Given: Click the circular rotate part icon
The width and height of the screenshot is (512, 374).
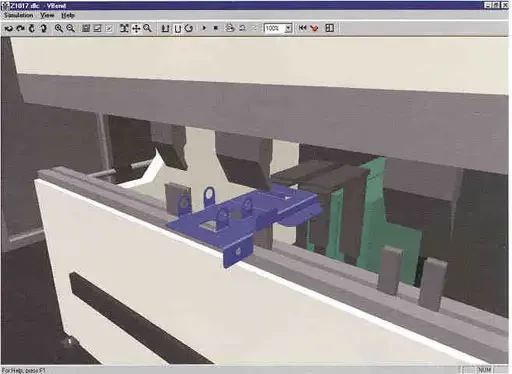Looking at the screenshot, I should pyautogui.click(x=189, y=29).
